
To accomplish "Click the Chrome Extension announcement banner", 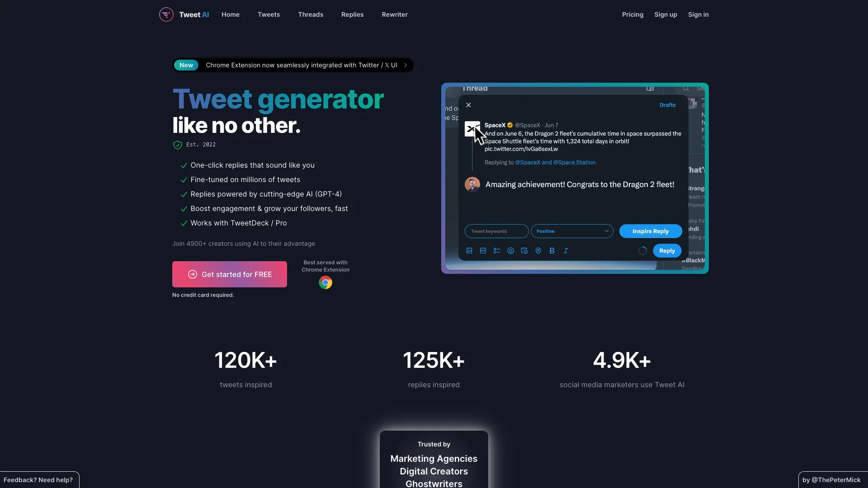I will tap(292, 64).
